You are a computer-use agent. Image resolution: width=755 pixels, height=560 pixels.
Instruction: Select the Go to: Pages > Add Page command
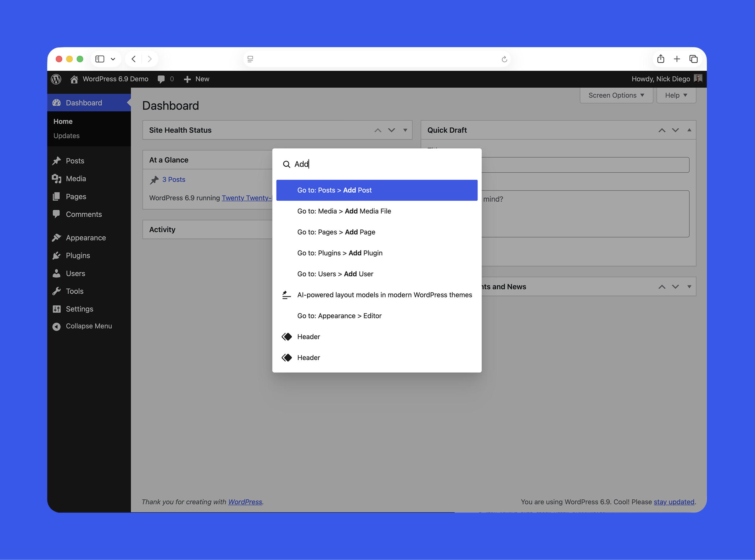click(x=336, y=232)
